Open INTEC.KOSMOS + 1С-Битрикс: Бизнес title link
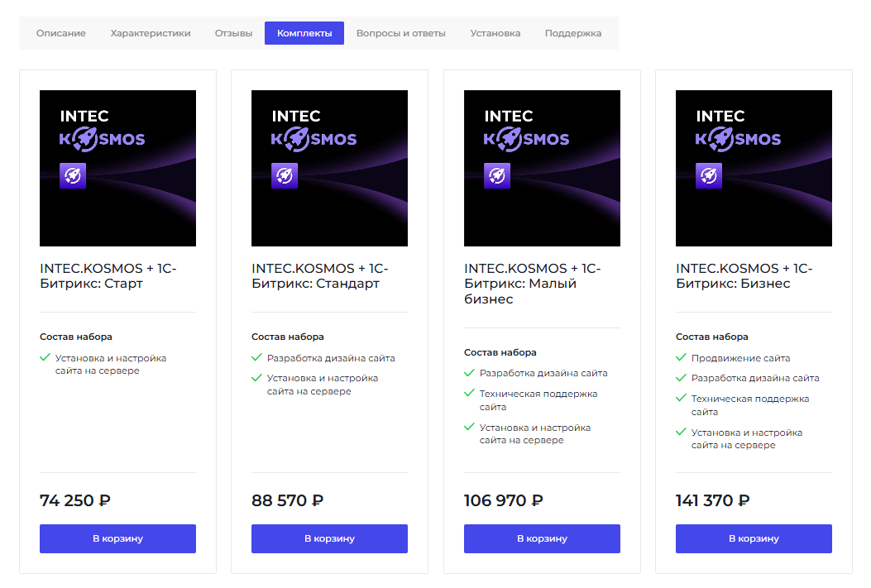Screen dimensions: 871x588 [744, 276]
